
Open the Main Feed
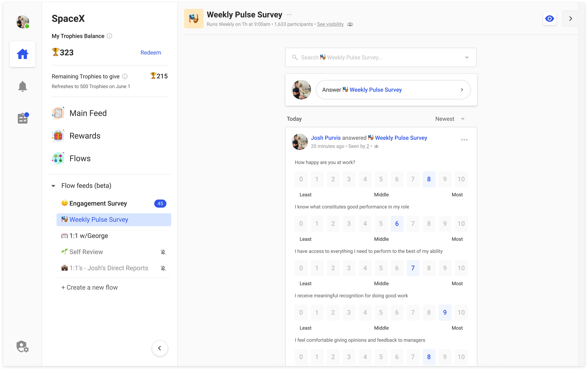(88, 113)
